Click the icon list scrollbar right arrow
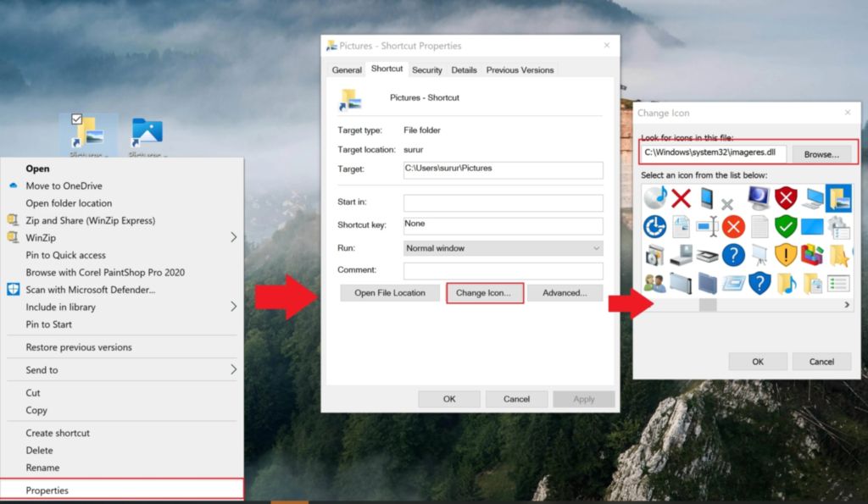The height and width of the screenshot is (504, 868). click(847, 305)
